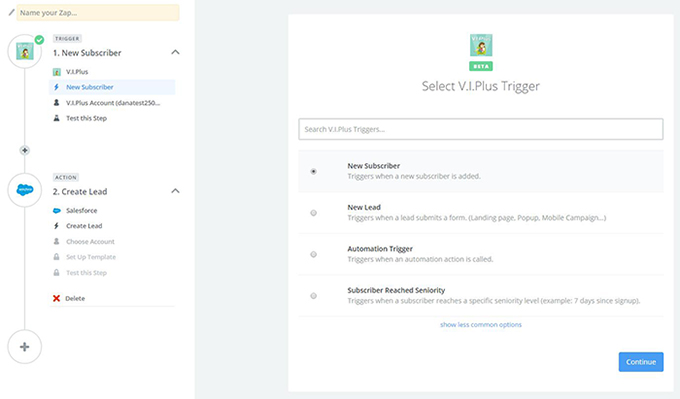Click 'Triggers when a new subscriber is added' text
680x399 pixels.
[x=414, y=176]
